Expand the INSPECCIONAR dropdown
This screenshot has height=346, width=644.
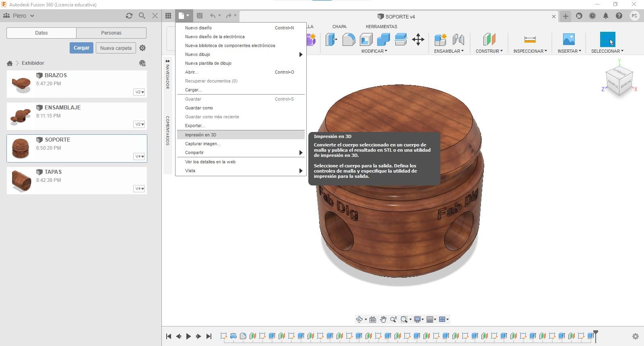530,51
